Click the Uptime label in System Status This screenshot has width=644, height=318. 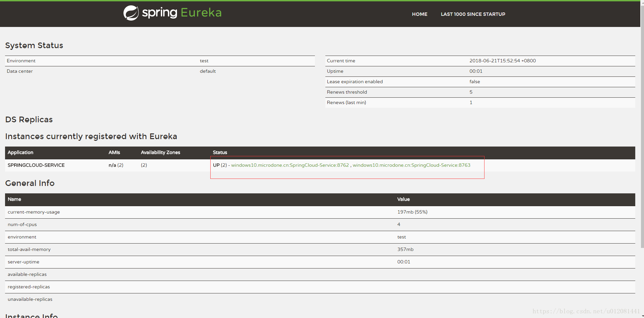click(x=335, y=71)
